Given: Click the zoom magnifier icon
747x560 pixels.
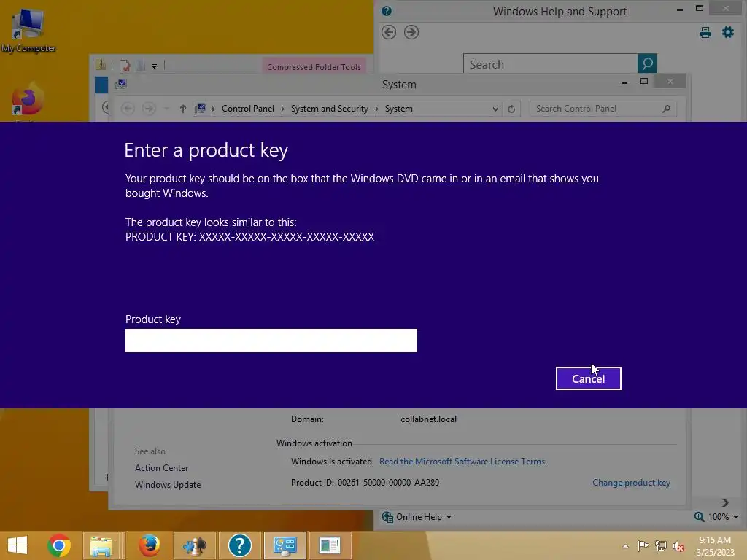Looking at the screenshot, I should (699, 517).
